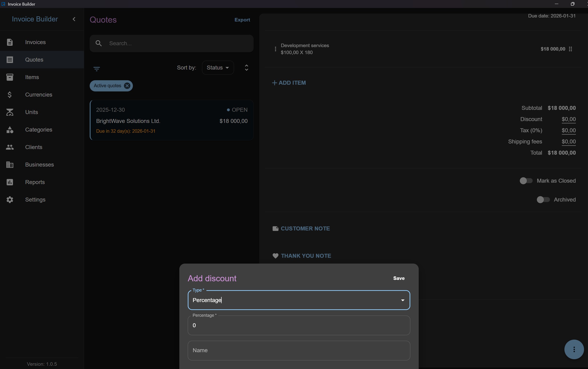Grab the drag handle beside $18 000,00
The image size is (588, 369).
570,49
